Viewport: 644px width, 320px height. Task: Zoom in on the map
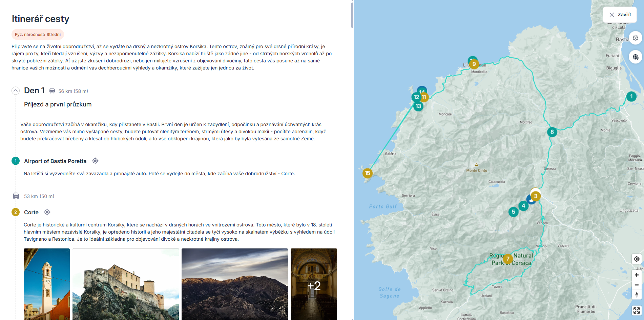(x=637, y=275)
